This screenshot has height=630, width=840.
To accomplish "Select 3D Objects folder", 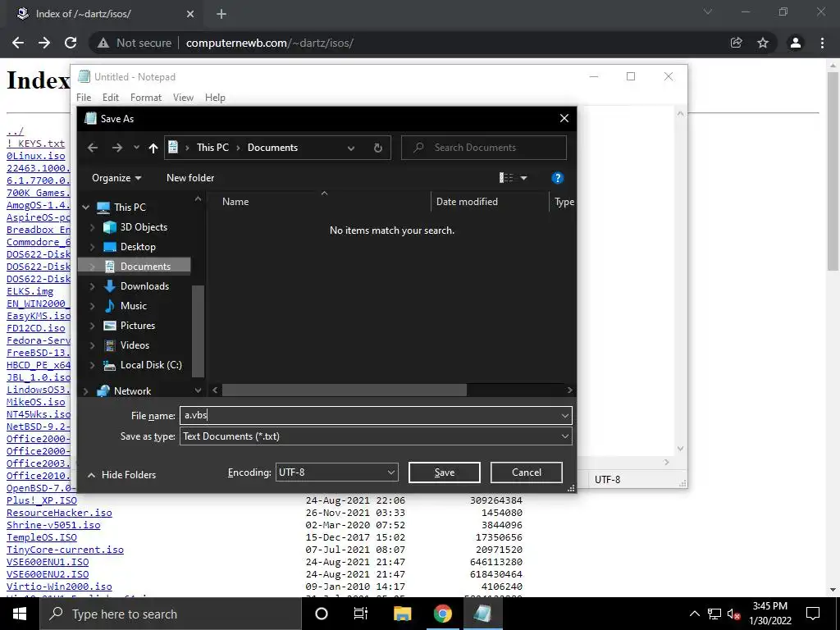I will coord(144,227).
